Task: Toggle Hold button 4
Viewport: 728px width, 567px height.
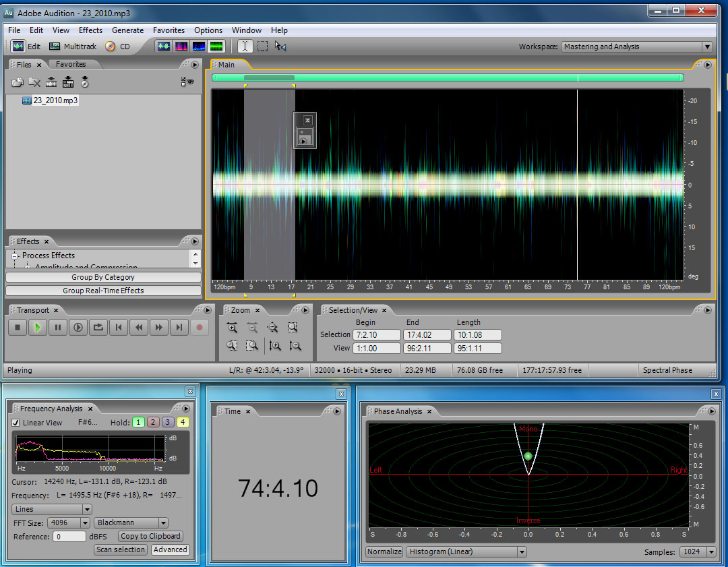Action: click(x=182, y=423)
